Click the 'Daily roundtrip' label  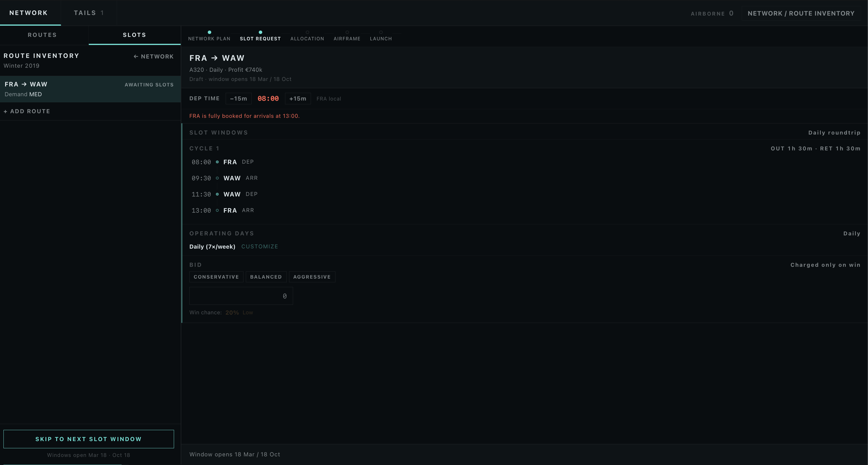[x=834, y=133]
